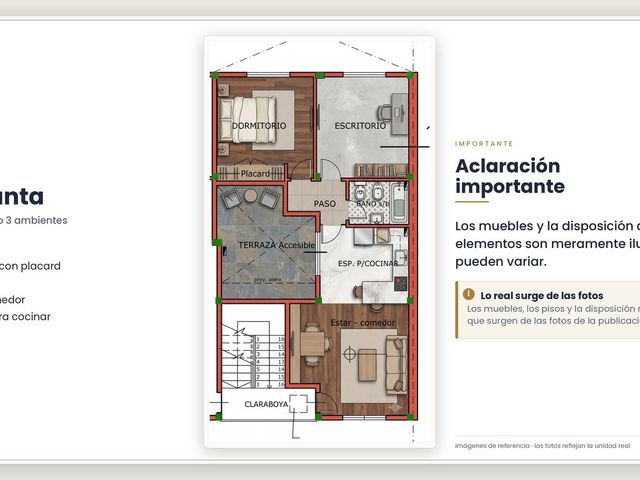Click the 'Los muebles y la disposición' paragraph
The width and height of the screenshot is (640, 480).
tap(547, 244)
